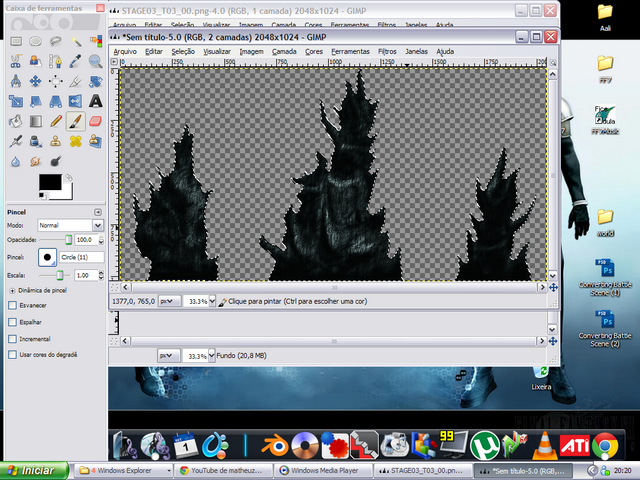This screenshot has height=480, width=640.
Task: Enable the Incremental checkbox
Action: pos(13,339)
